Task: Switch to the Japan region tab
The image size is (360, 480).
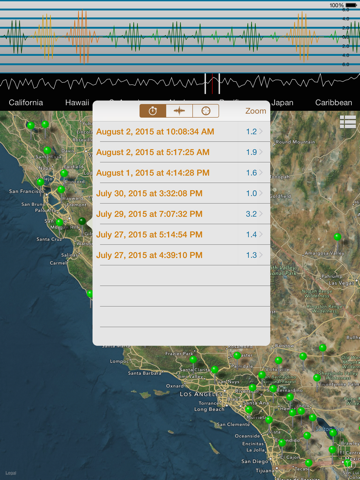Action: coord(282,102)
